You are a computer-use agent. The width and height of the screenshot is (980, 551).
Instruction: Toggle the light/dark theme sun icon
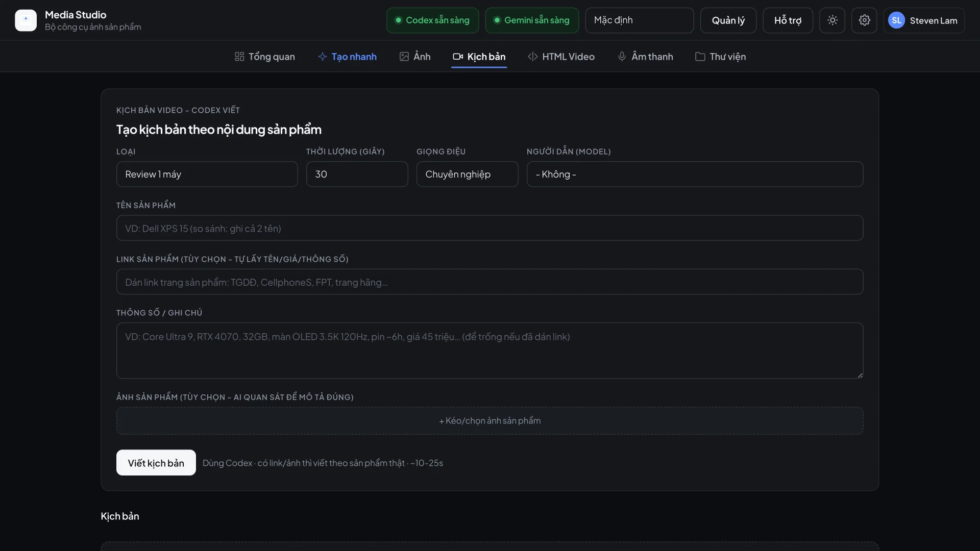pyautogui.click(x=832, y=20)
